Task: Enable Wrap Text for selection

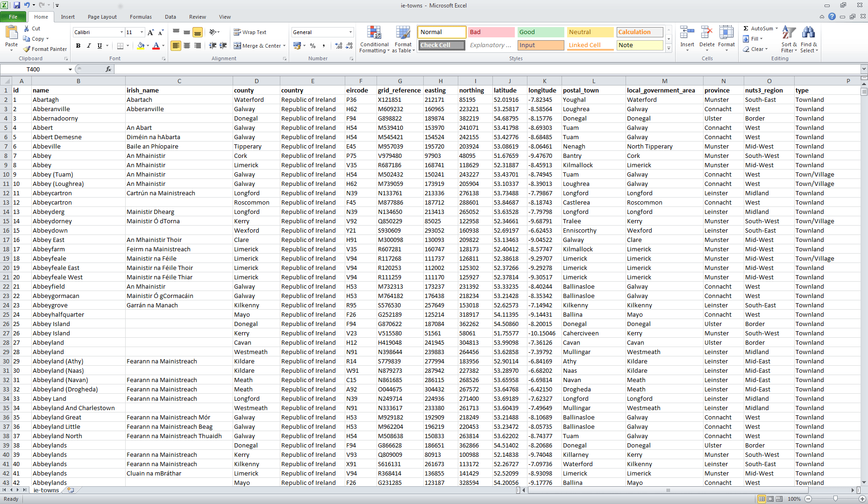Action: point(250,32)
